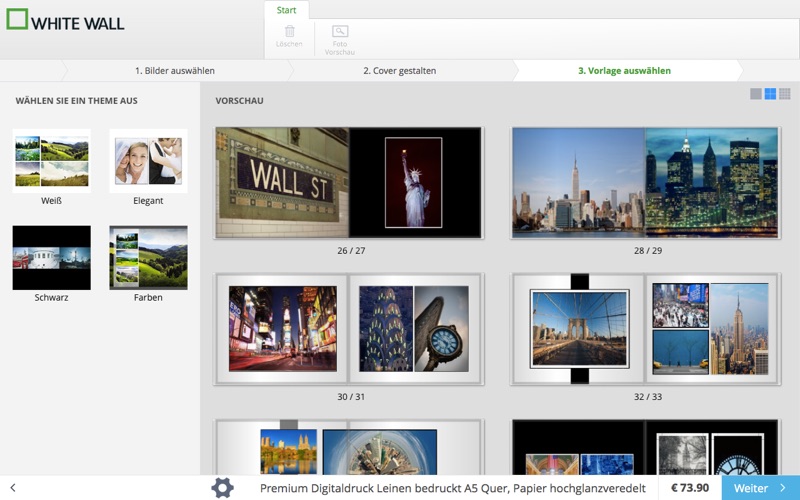Go to step 2. Cover gestalten
This screenshot has width=800, height=500.
coord(399,71)
